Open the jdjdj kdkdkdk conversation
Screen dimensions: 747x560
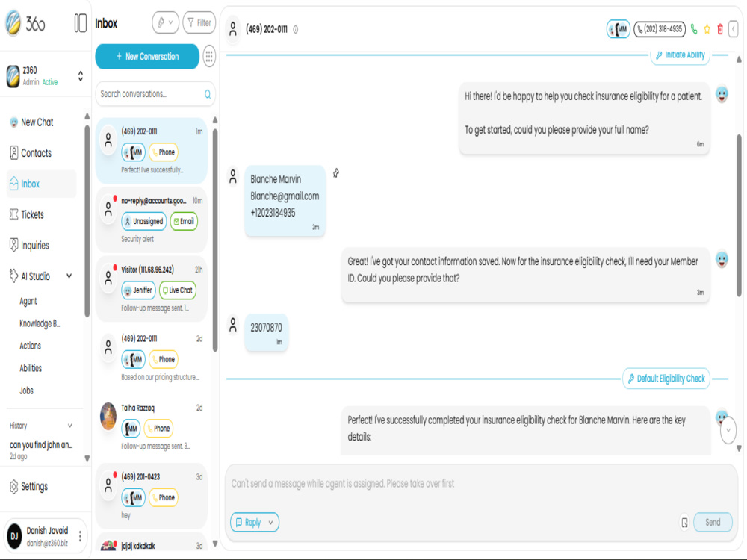point(152,543)
